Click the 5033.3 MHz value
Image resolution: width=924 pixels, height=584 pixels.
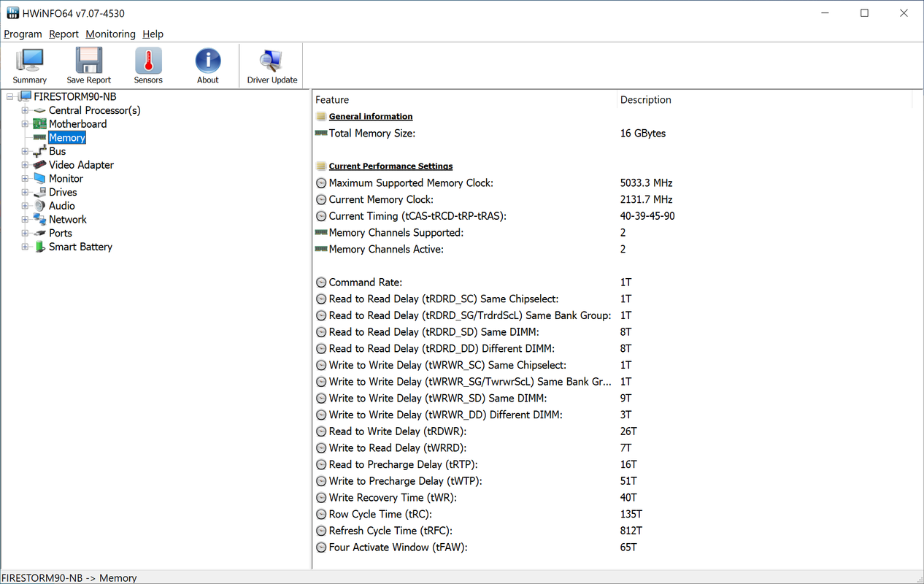(x=647, y=183)
